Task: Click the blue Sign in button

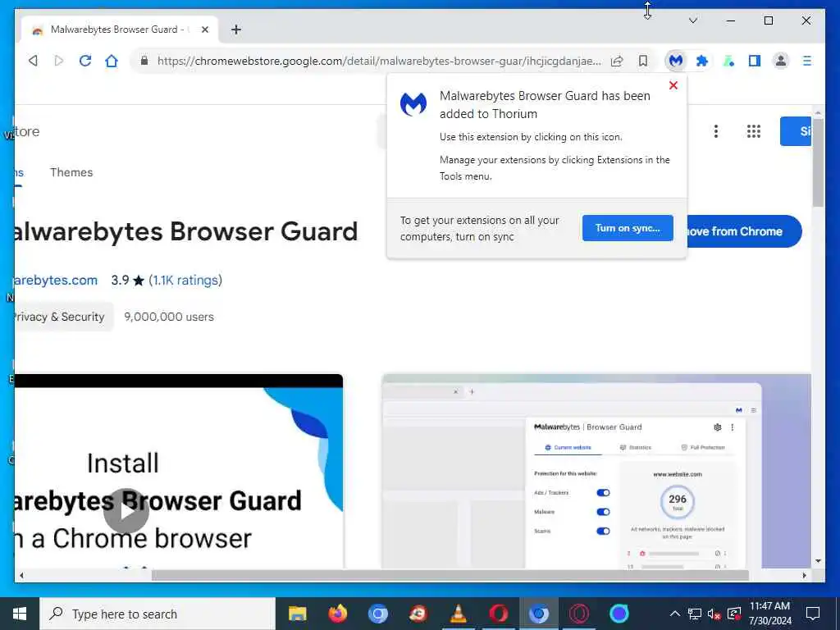Action: [796, 131]
